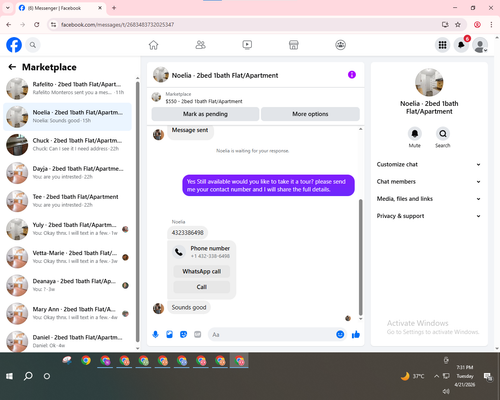Send a thumbs-up like
The image size is (500, 400).
(356, 334)
